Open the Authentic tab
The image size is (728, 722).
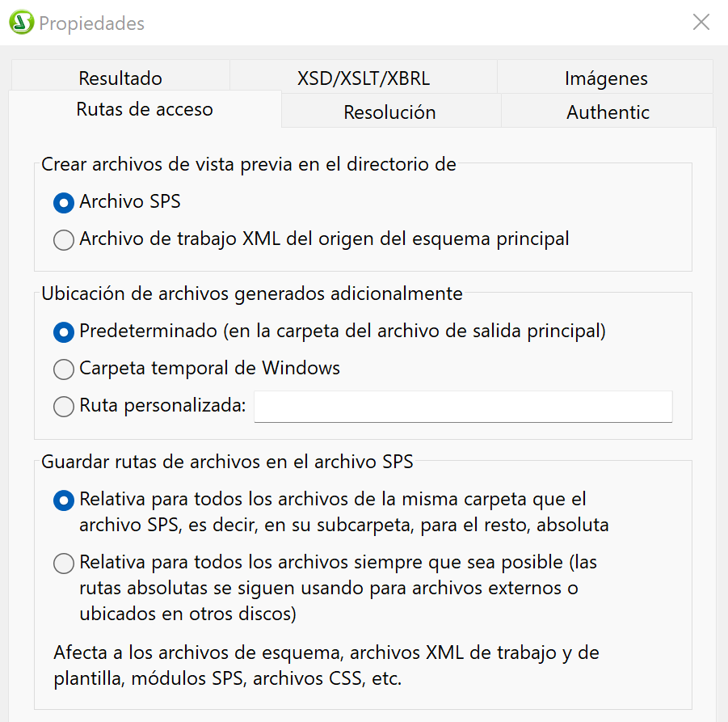click(608, 112)
